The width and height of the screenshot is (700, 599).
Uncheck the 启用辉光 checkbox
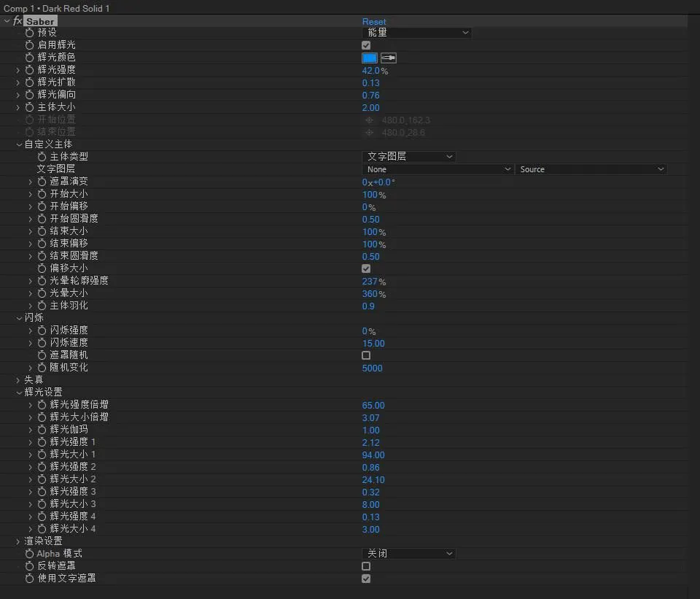366,45
